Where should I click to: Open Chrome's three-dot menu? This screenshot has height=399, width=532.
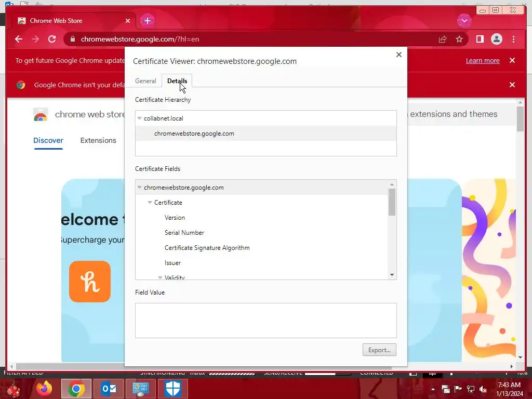coord(513,39)
